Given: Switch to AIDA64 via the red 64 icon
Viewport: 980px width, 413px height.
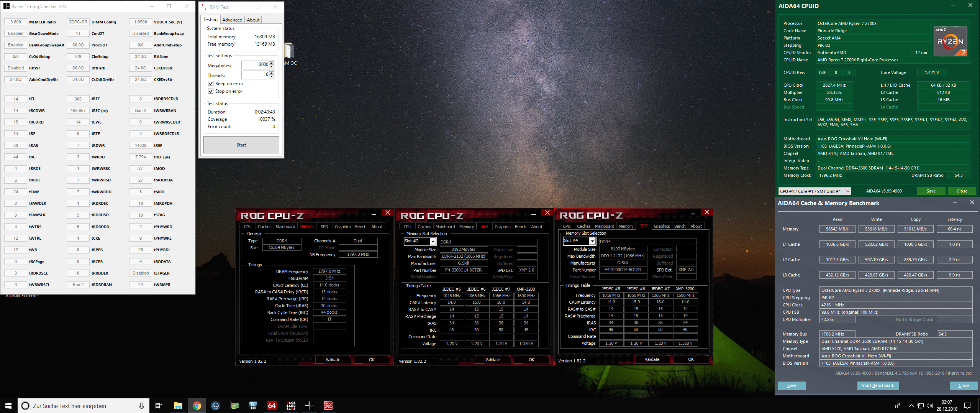Looking at the screenshot, I should tap(272, 406).
